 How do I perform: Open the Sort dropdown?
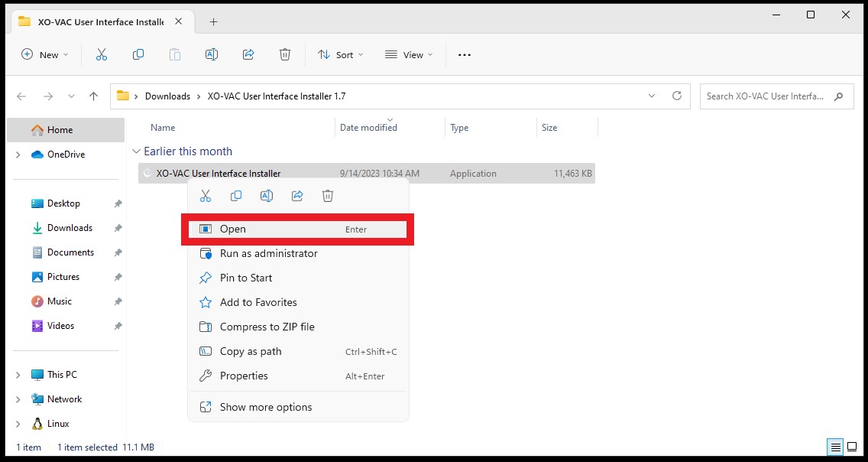click(x=341, y=55)
